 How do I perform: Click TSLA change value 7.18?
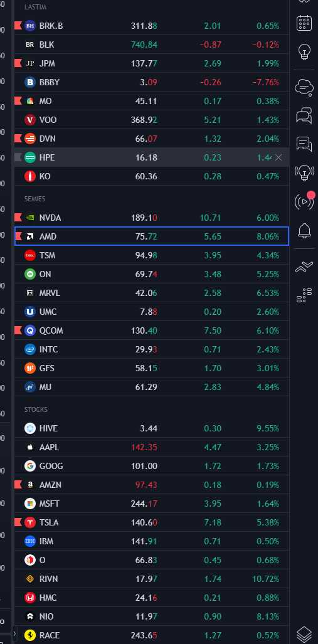pos(213,522)
